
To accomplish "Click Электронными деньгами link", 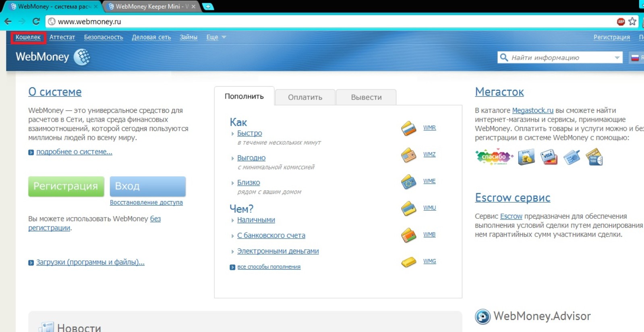I will 278,251.
